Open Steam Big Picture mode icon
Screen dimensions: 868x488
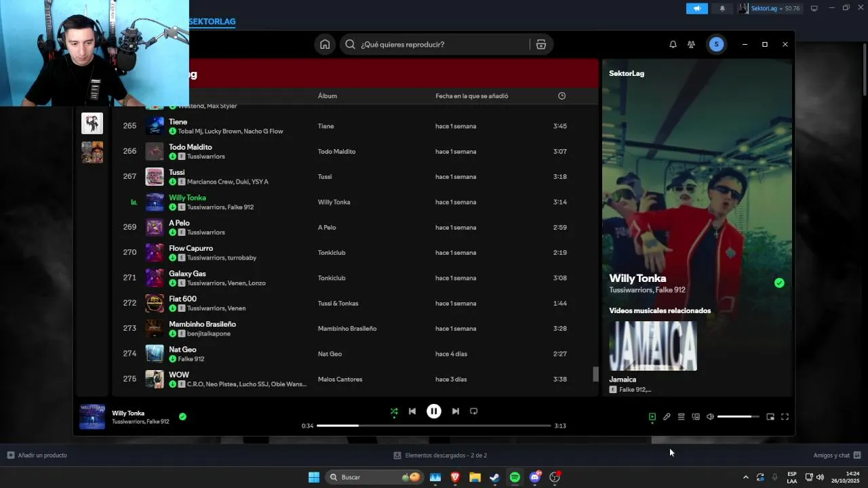tap(814, 8)
